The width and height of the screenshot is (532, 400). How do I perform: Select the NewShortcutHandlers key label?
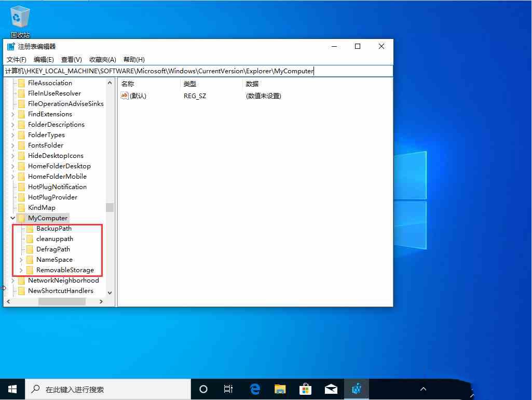pyautogui.click(x=61, y=291)
